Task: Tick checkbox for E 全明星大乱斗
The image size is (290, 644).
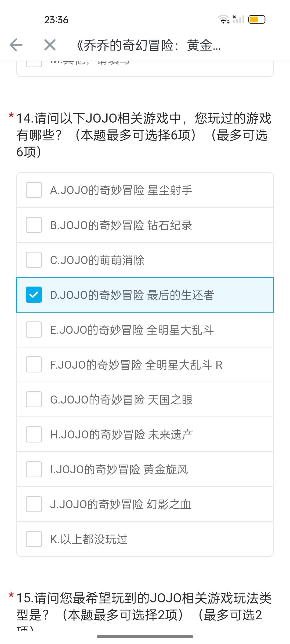Action: click(x=34, y=330)
